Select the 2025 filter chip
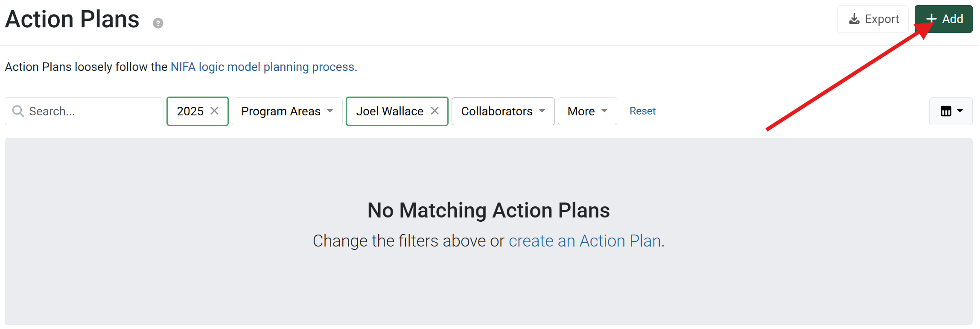The width and height of the screenshot is (980, 329). coord(190,111)
